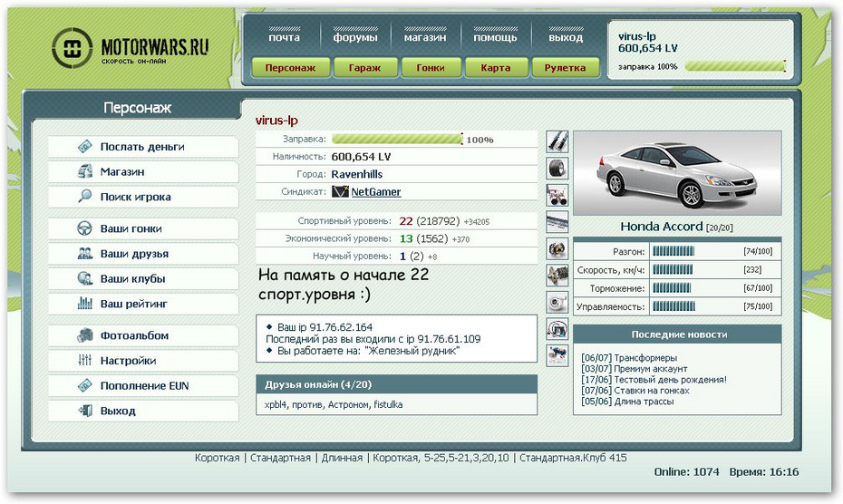Click the Управляемость stat bar
Image resolution: width=843 pixels, height=504 pixels.
click(x=673, y=306)
